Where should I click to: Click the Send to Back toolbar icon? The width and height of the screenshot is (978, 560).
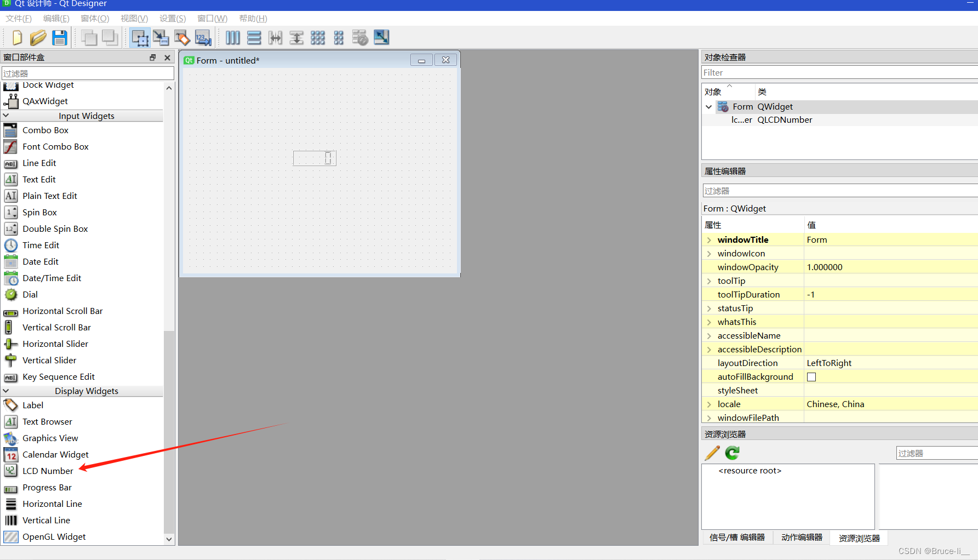89,38
